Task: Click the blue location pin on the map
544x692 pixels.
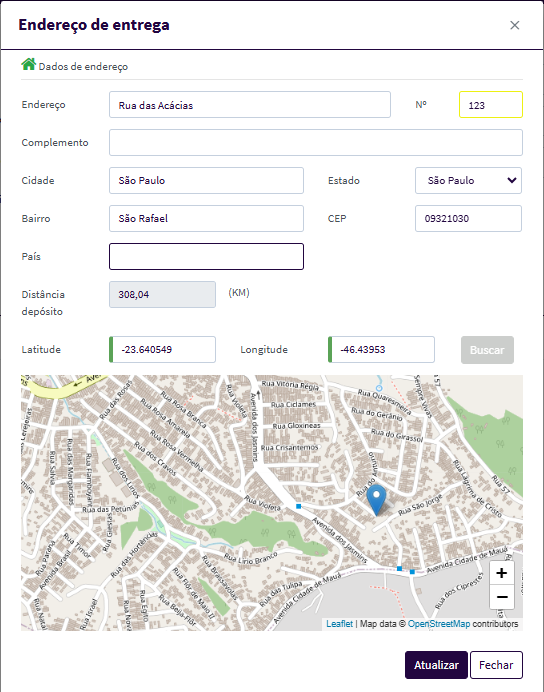Action: [x=376, y=500]
